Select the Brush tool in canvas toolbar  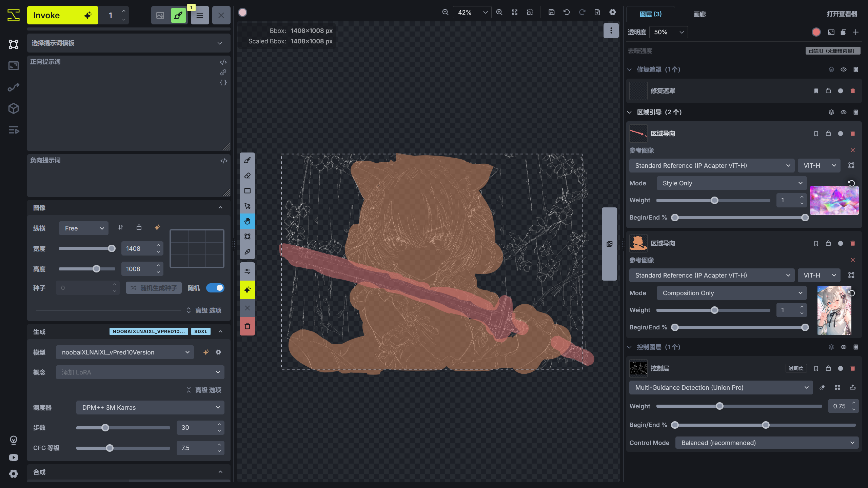[x=247, y=160]
